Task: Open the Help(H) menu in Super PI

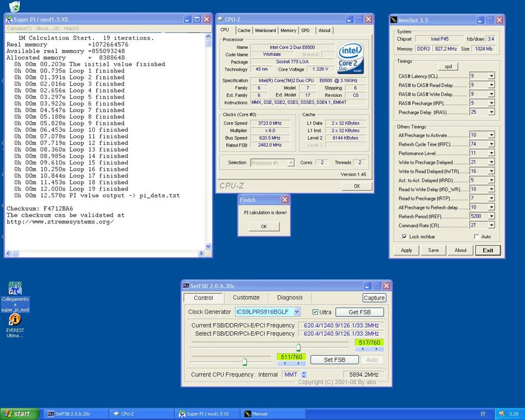Action: pos(72,29)
